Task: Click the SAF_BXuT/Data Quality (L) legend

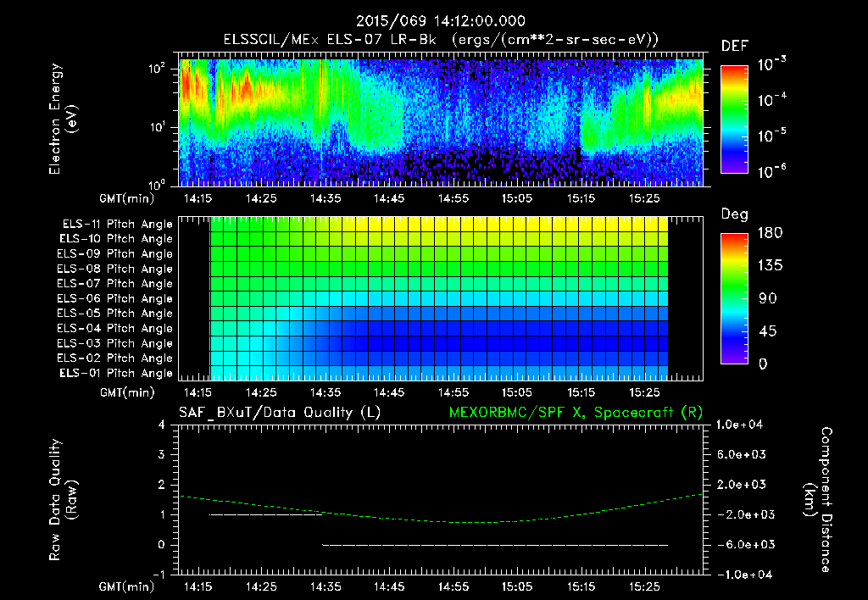Action: tap(280, 413)
